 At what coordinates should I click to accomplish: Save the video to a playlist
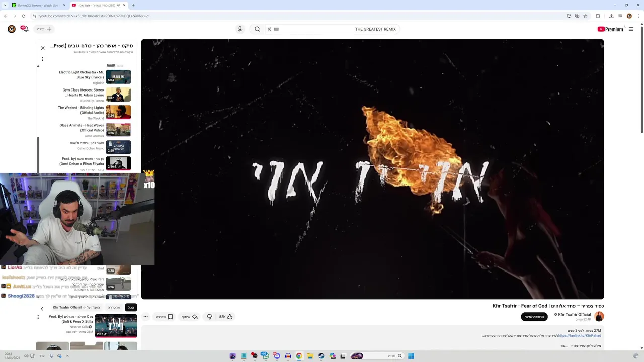click(x=165, y=317)
